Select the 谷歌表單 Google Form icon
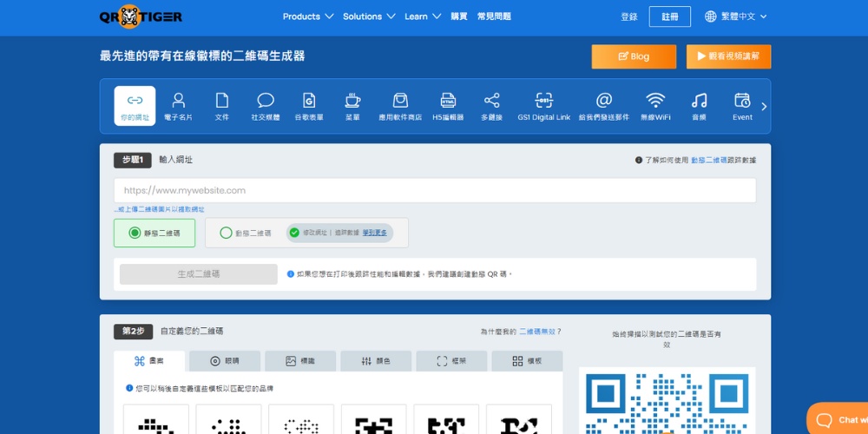The image size is (868, 434). point(309,100)
